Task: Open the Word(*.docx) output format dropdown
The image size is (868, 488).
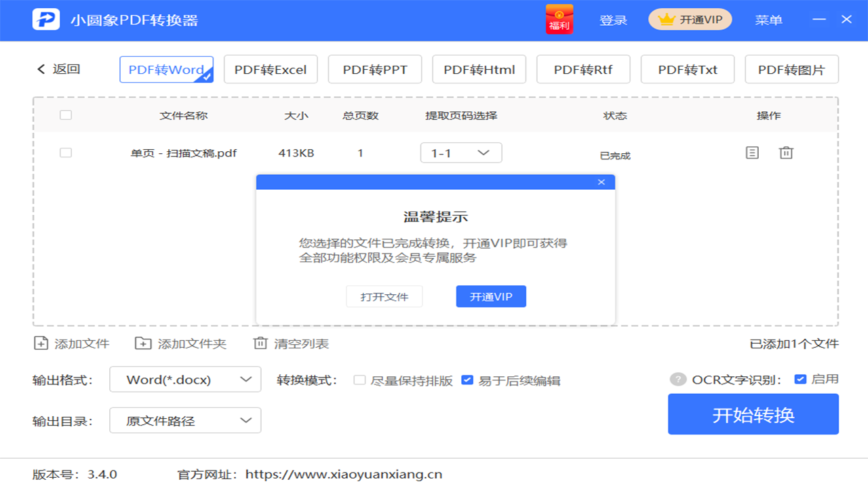Action: tap(184, 379)
